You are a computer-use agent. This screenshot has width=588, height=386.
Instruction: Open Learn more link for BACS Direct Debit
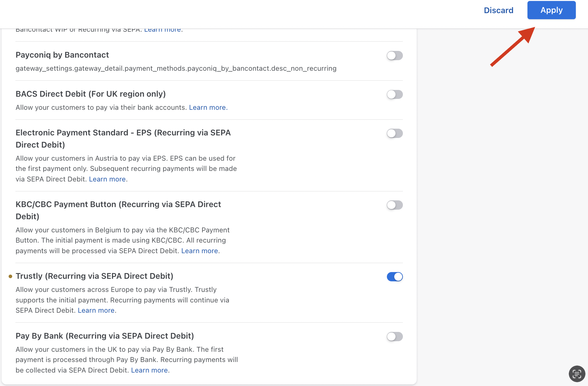pos(208,108)
